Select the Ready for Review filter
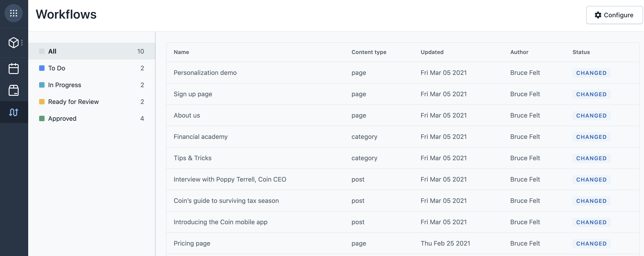The width and height of the screenshot is (644, 256). point(73,102)
